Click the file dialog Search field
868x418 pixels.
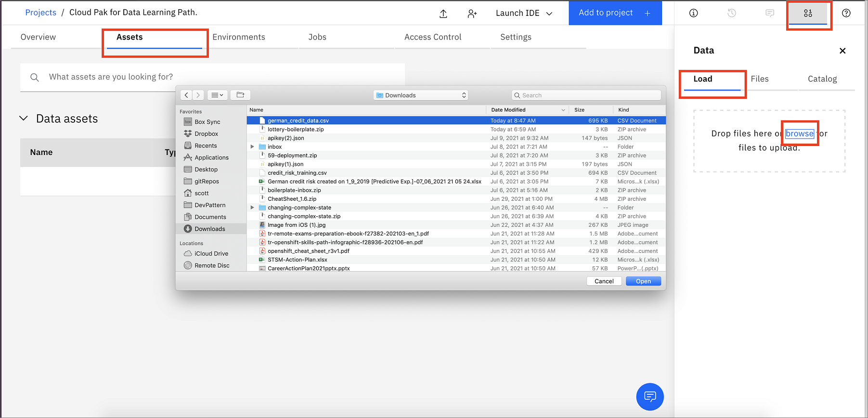tap(586, 95)
